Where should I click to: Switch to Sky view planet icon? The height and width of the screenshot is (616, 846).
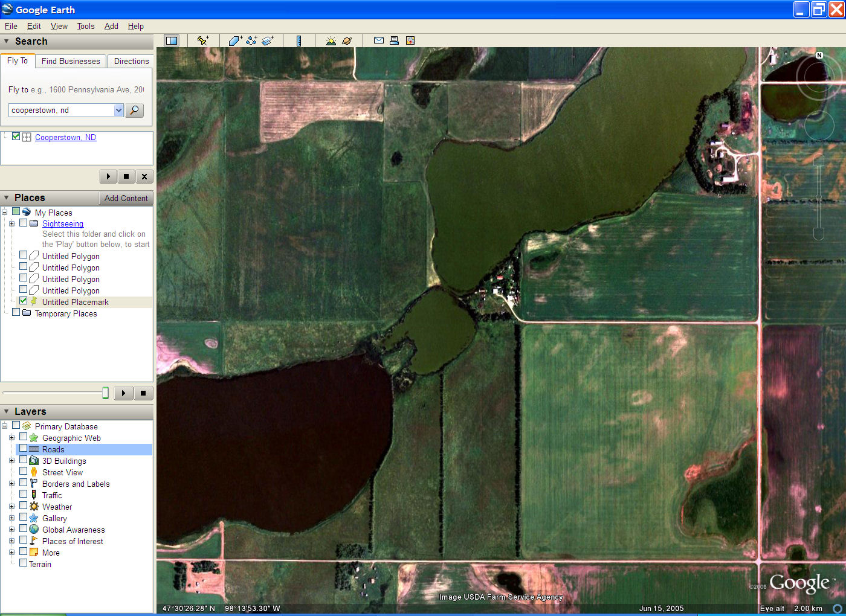point(347,40)
